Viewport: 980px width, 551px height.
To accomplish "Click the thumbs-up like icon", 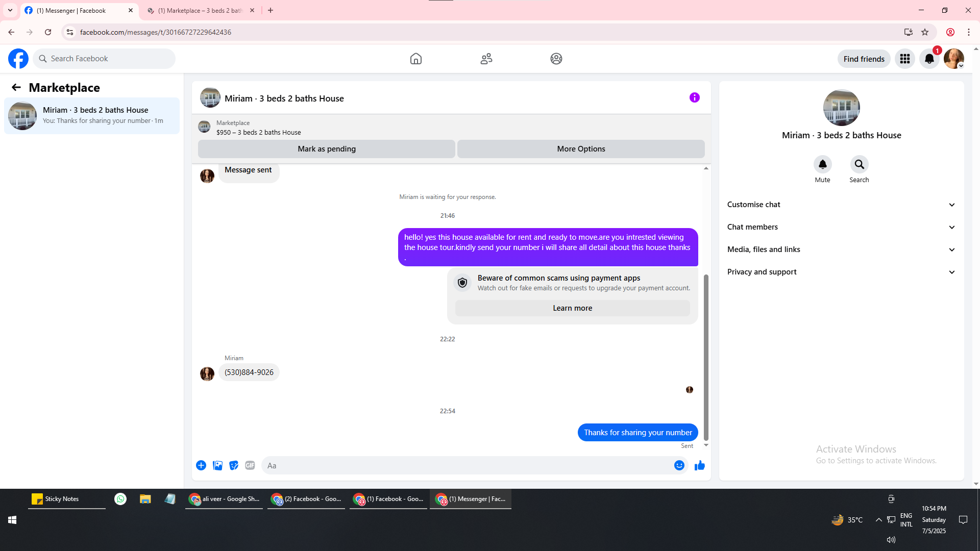I will pos(699,465).
